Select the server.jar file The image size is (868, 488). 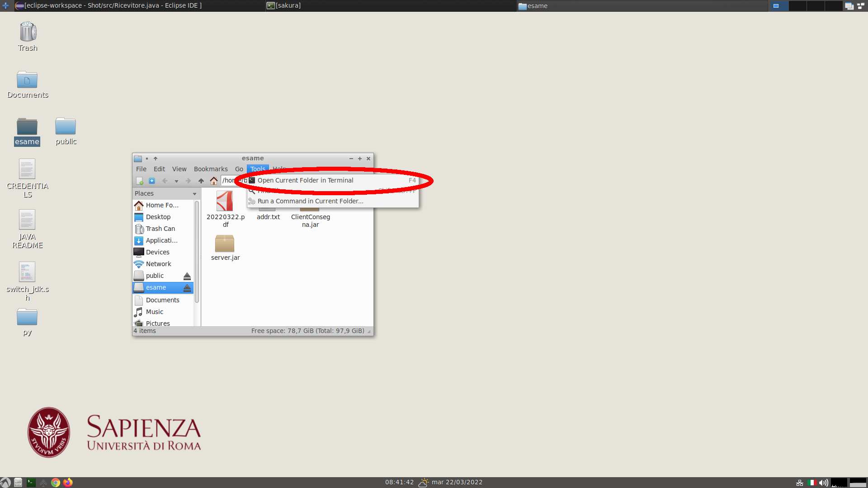click(x=225, y=244)
